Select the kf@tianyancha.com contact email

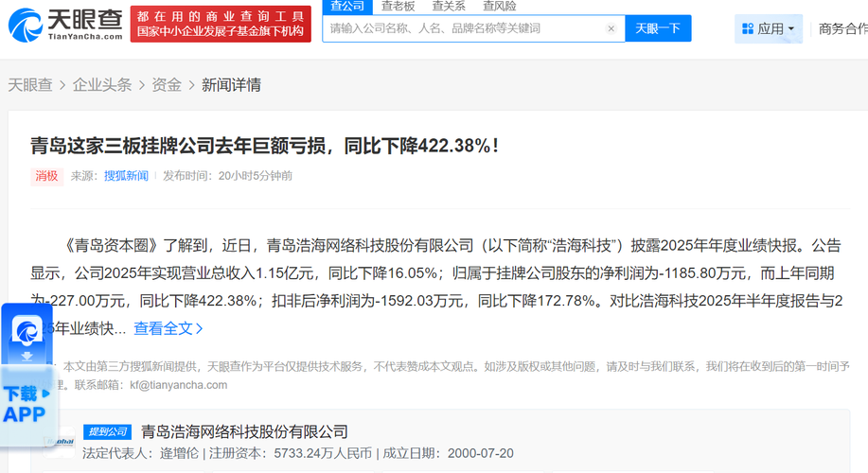(x=179, y=385)
